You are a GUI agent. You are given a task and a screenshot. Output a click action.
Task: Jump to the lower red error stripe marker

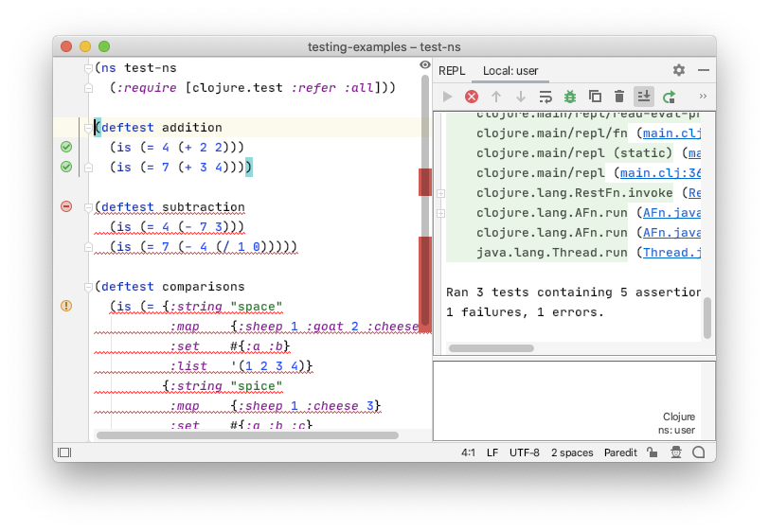[x=424, y=282]
